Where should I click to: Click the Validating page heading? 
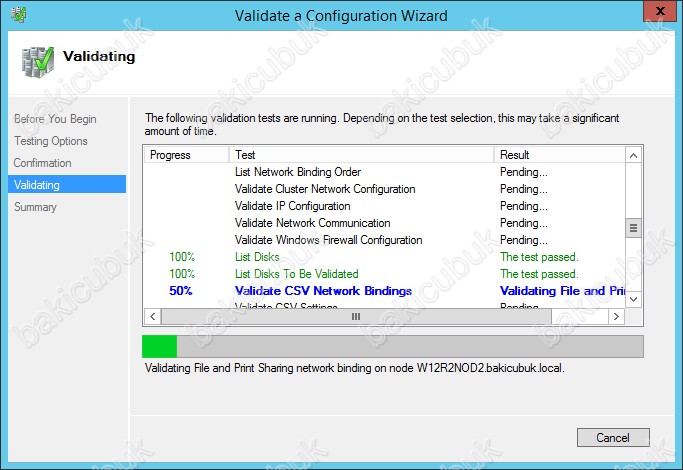click(x=99, y=57)
